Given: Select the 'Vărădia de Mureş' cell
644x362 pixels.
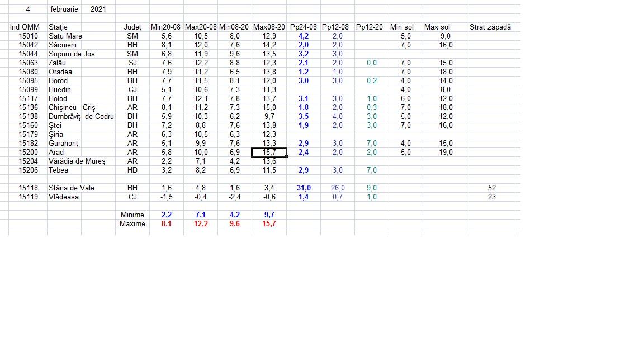Looking at the screenshot, I should click(77, 161).
